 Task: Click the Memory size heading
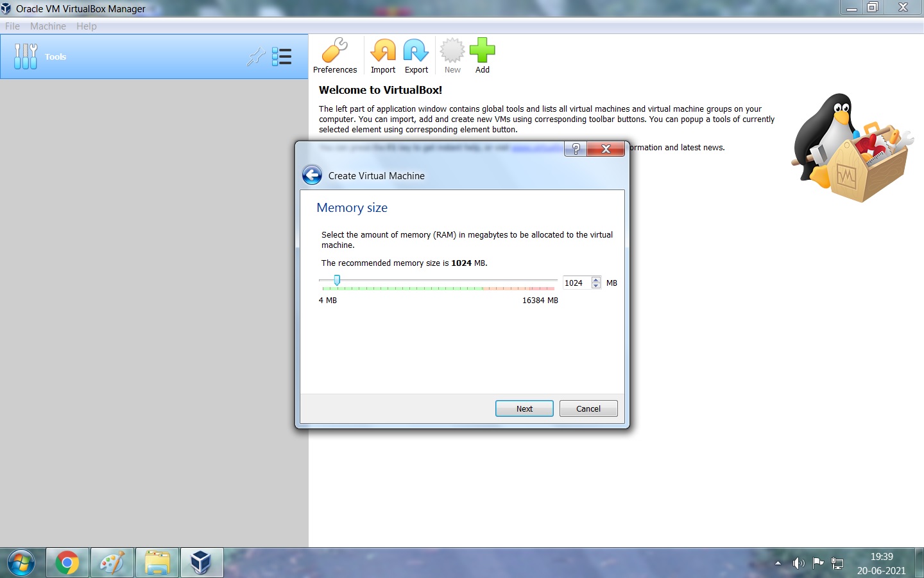point(352,207)
